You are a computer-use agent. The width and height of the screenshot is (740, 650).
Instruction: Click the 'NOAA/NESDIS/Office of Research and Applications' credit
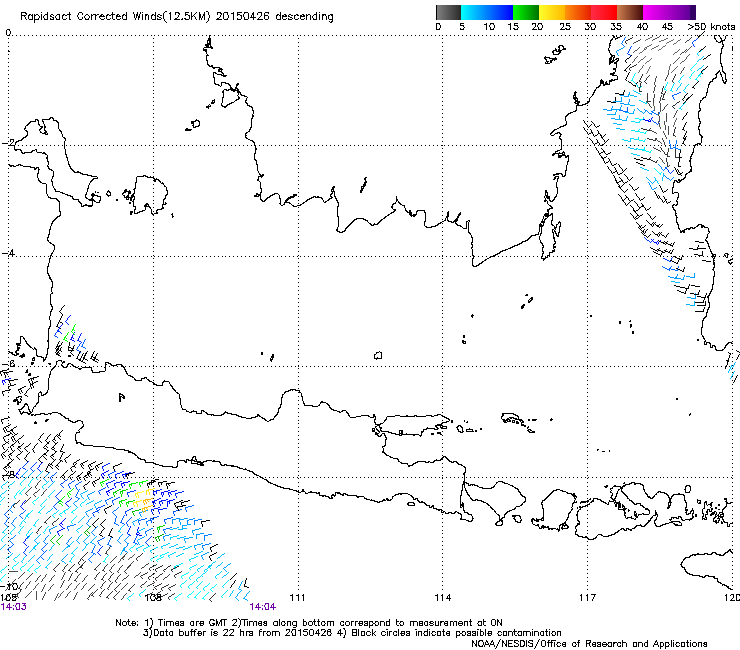pyautogui.click(x=589, y=644)
